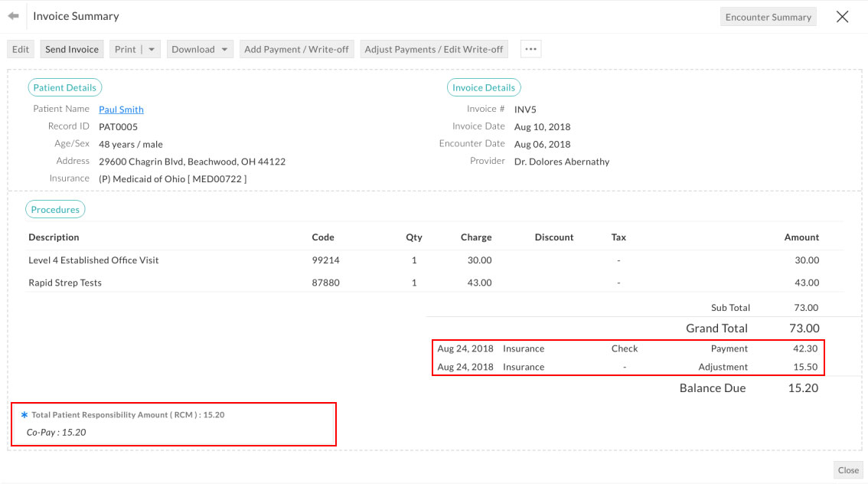
Task: Open the Download dropdown menu
Action: 200,48
